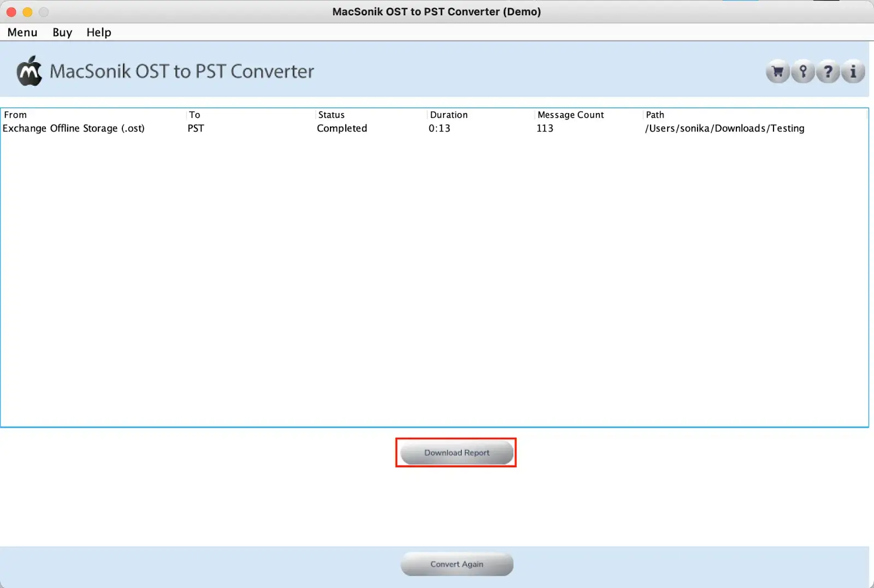Click the shopping cart buy icon

[778, 72]
